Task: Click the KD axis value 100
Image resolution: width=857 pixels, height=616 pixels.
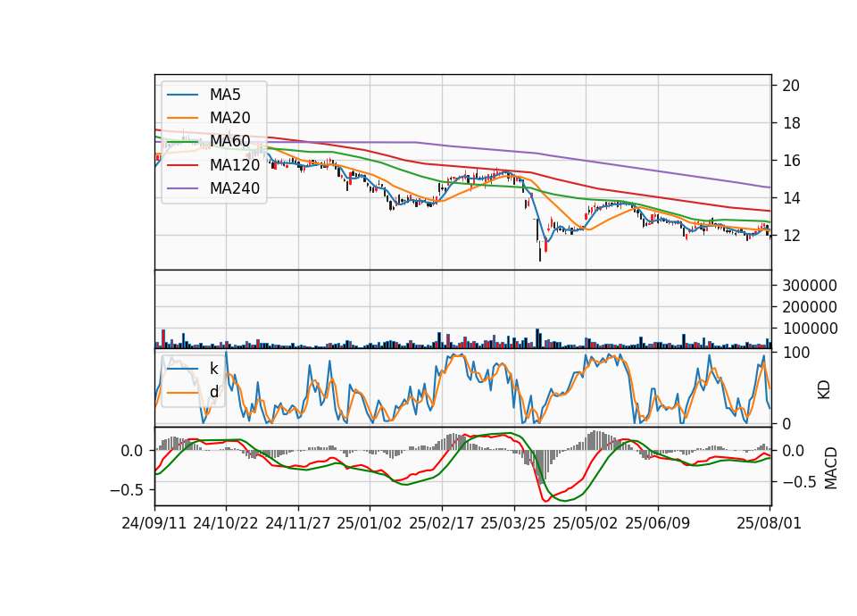Action: (x=795, y=353)
